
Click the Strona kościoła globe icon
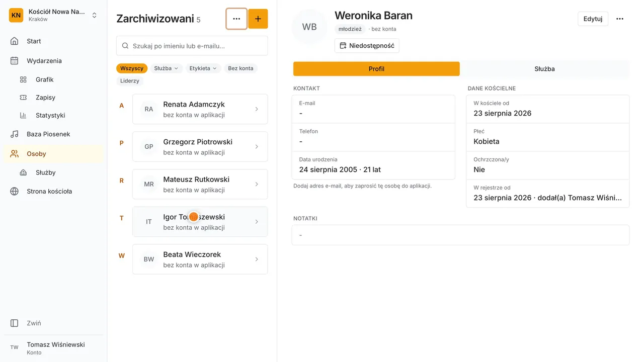(15, 191)
